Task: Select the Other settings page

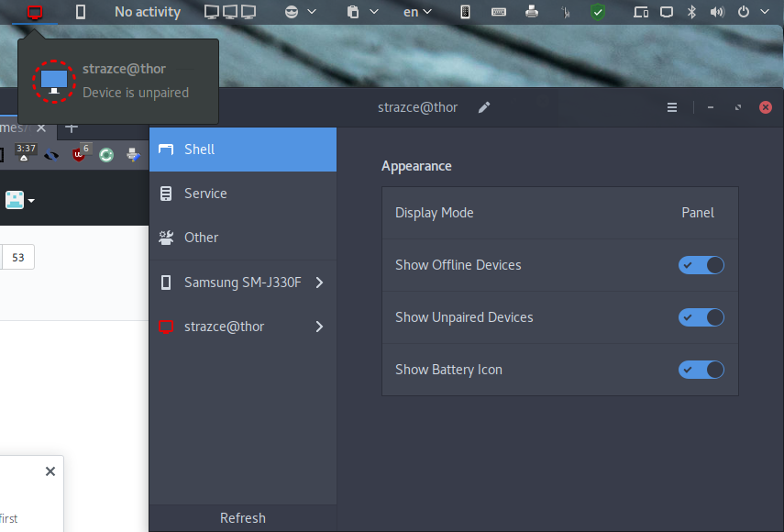Action: [x=243, y=238]
